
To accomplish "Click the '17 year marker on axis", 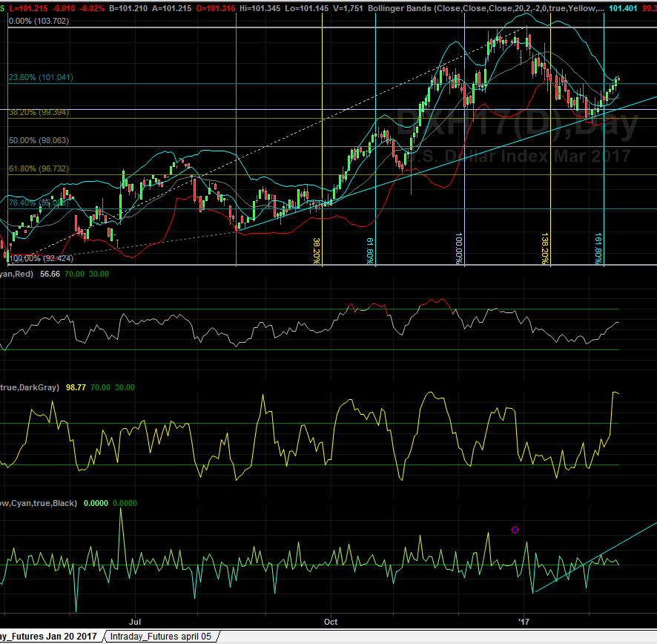I will pyautogui.click(x=524, y=620).
